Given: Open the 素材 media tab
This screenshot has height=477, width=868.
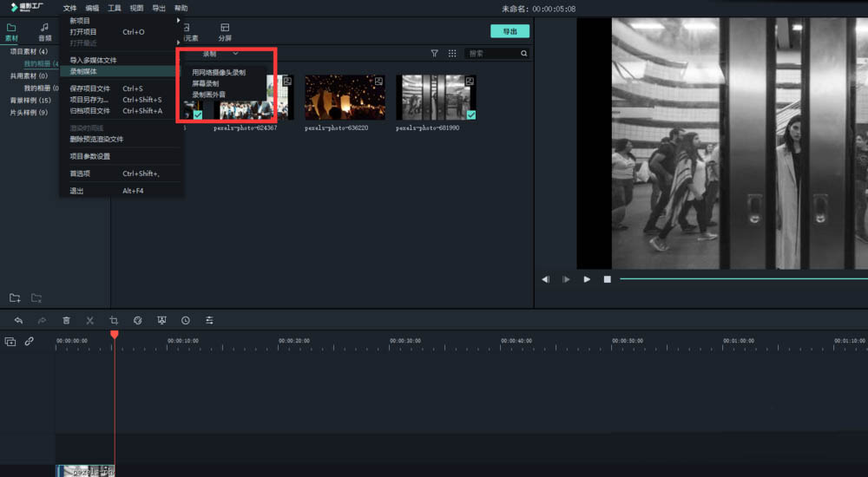Looking at the screenshot, I should (x=11, y=32).
